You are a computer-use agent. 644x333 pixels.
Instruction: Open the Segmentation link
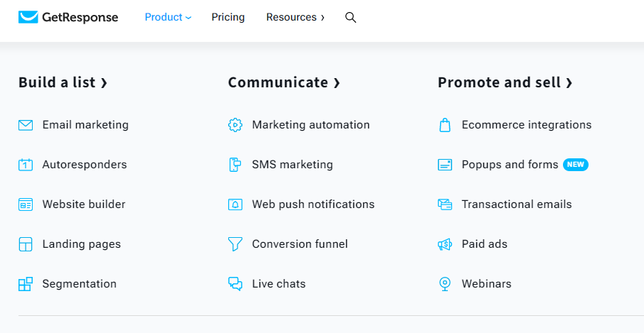point(80,284)
